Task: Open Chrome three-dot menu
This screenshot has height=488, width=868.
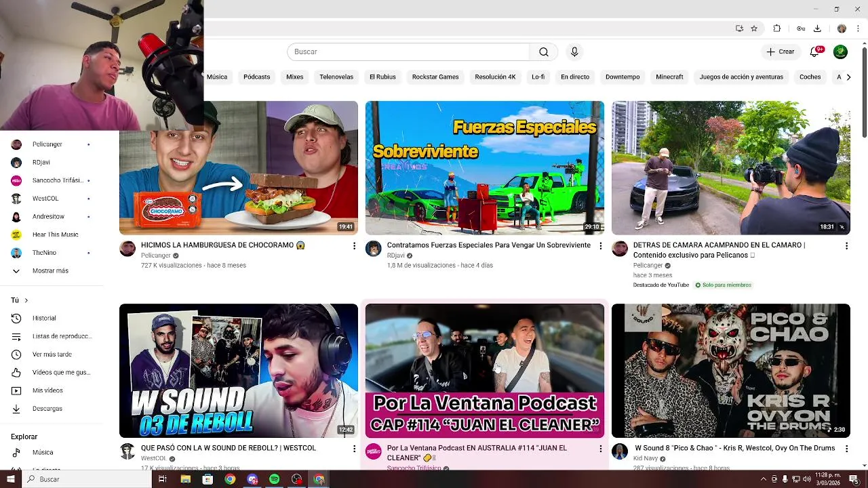Action: [858, 28]
